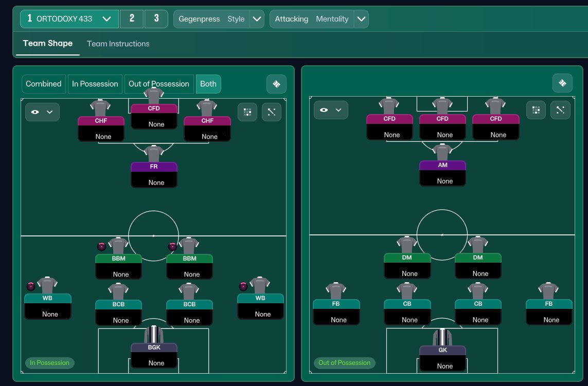Select the left CHF forward role card

(x=101, y=128)
